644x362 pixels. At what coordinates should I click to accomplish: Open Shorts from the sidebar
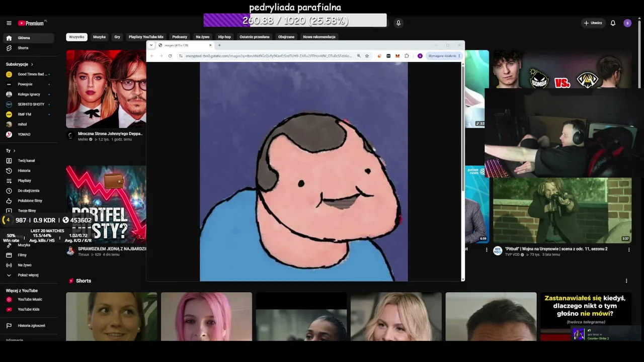30,48
